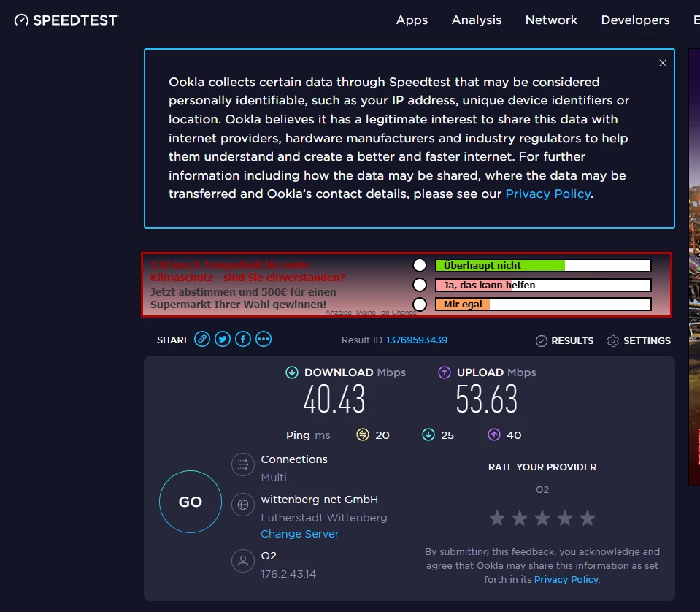Viewport: 700px width, 612px height.
Task: Click the 'Ja, das kann helfen' poll bar
Action: pos(543,285)
